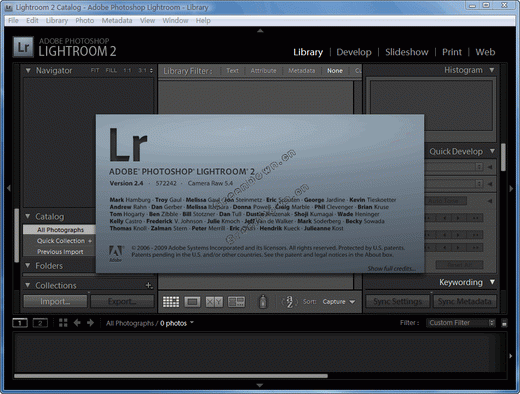Switch to Slideshow module

tap(407, 52)
